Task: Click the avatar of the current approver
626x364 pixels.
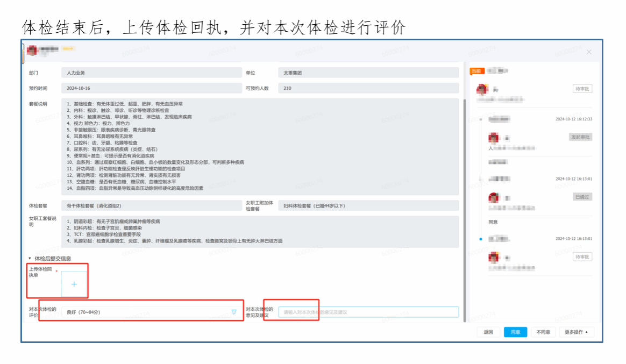Action: [x=482, y=89]
